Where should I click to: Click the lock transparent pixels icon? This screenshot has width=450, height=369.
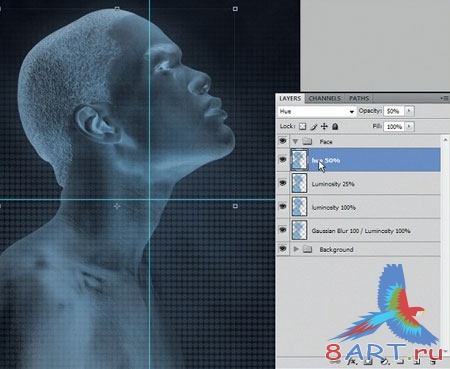[302, 126]
